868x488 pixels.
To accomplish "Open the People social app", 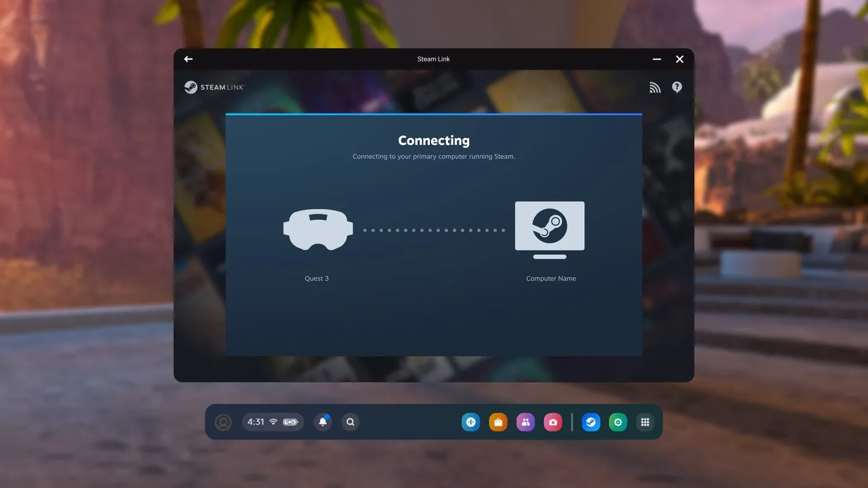I will 524,421.
